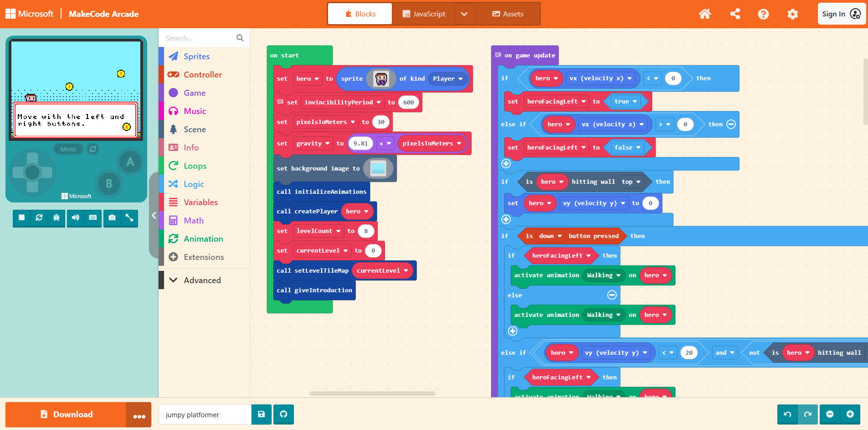Open the comment on the on game update block
The height and width of the screenshot is (430, 868).
click(498, 55)
